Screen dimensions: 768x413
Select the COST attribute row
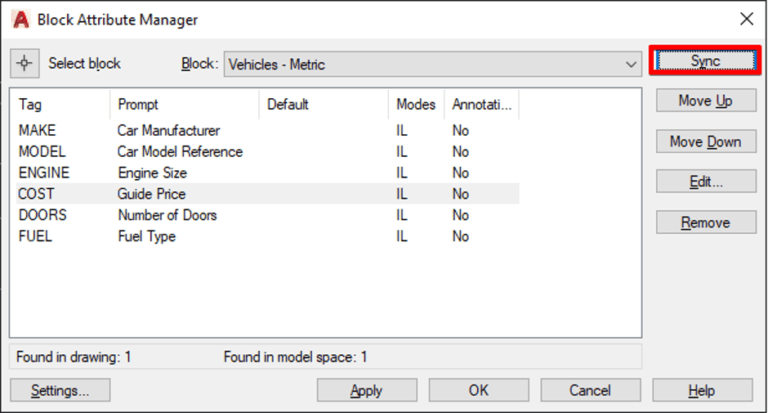point(267,194)
